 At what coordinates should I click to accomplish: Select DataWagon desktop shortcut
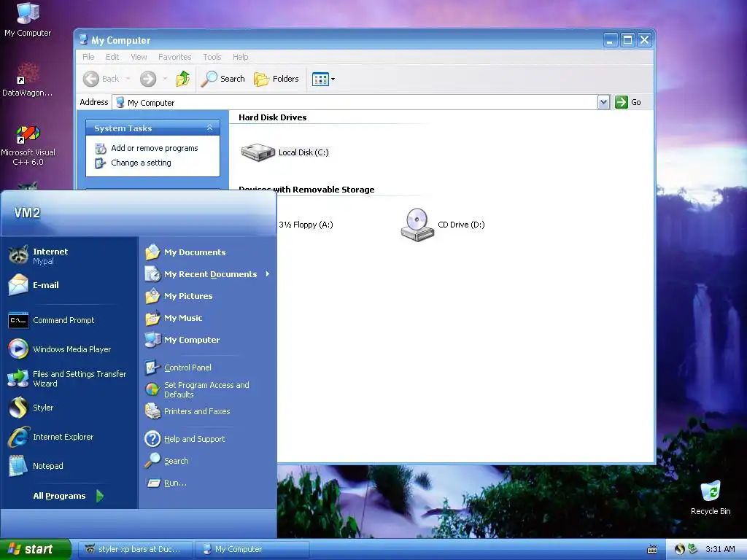tap(28, 79)
